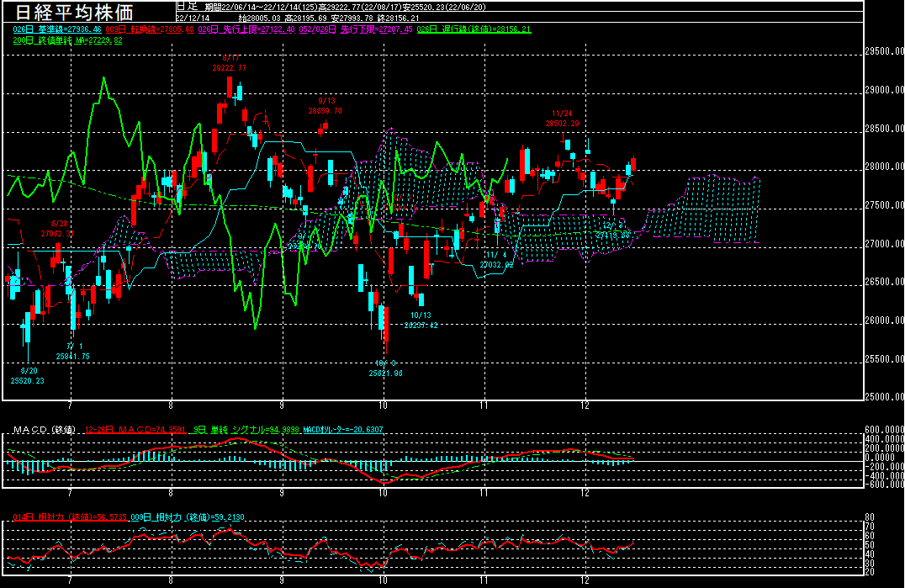Click the 26500.00 price axis label

(885, 282)
